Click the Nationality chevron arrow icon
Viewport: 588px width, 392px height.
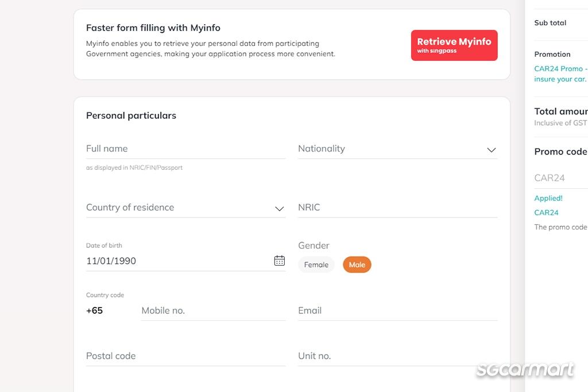click(492, 150)
